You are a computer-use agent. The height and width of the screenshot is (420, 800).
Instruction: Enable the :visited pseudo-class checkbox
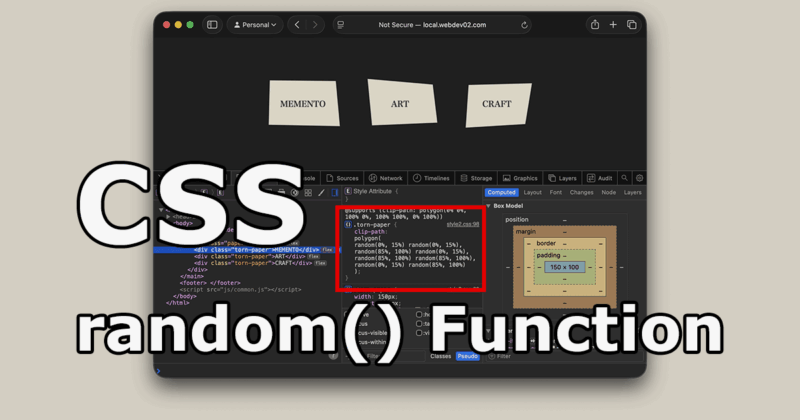coord(419,333)
